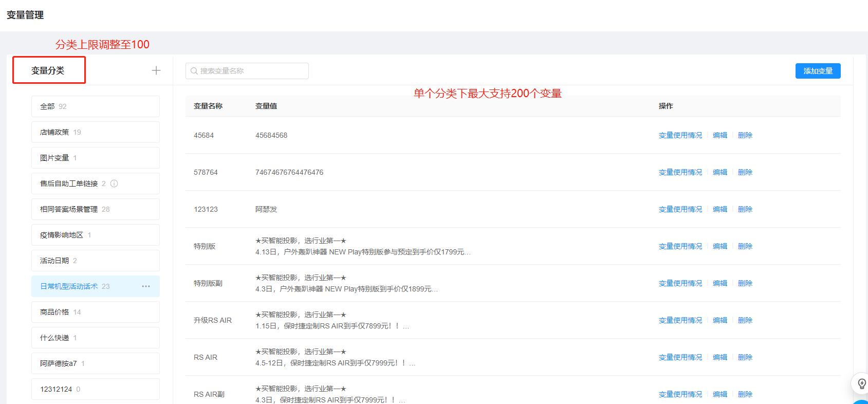Screen dimensions: 868x404
Task: Click the 变量分类 panel heading
Action: click(x=48, y=70)
